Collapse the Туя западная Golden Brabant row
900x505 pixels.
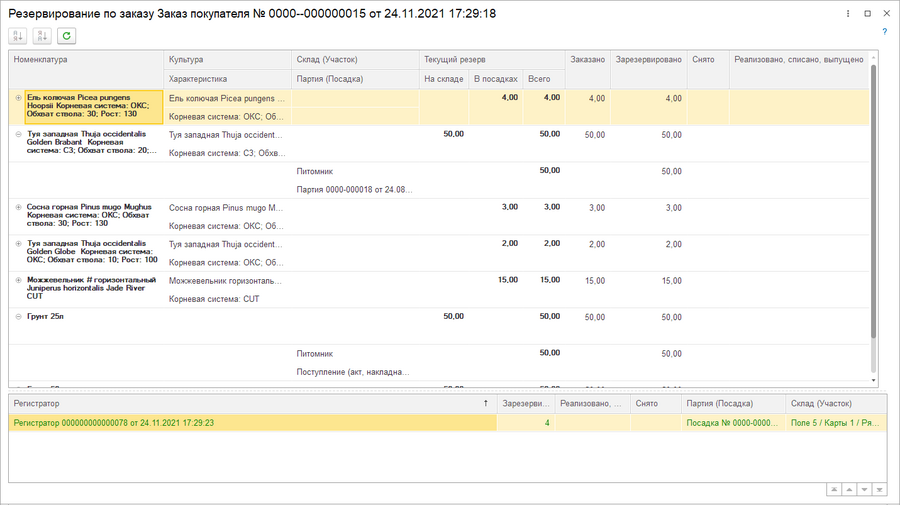coord(18,133)
